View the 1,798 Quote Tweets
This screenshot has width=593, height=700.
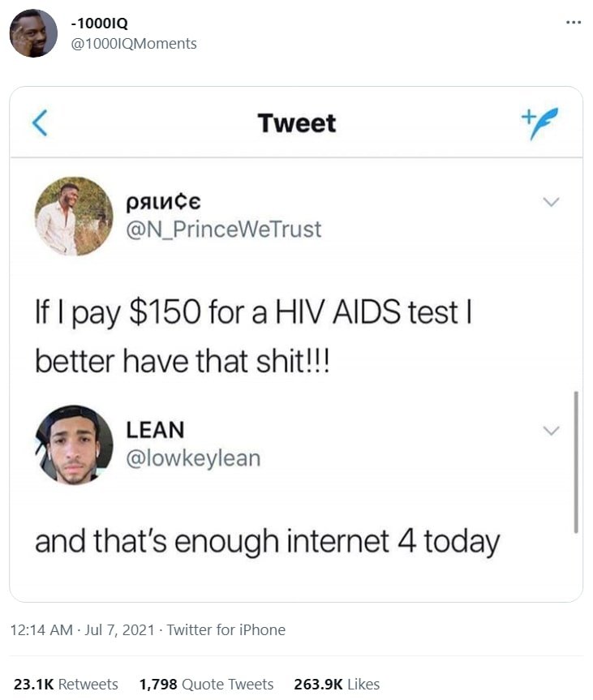[206, 685]
